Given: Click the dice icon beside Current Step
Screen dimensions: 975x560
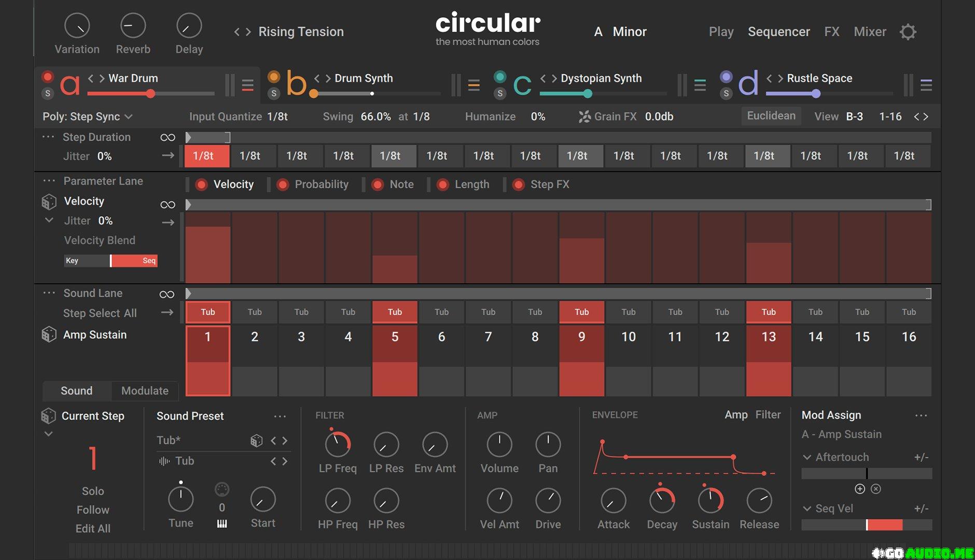Looking at the screenshot, I should [48, 416].
